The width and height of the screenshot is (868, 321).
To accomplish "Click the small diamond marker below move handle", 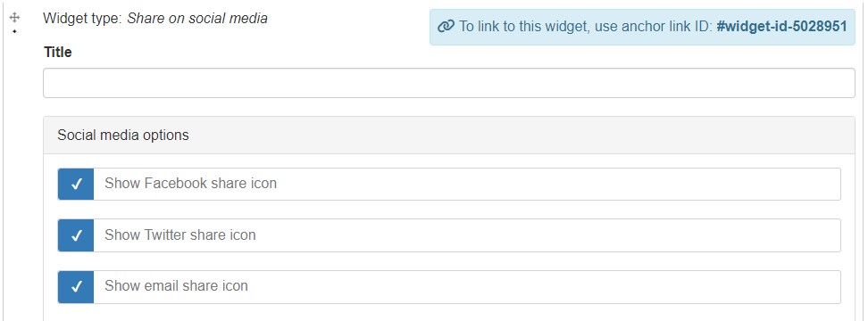I will (x=14, y=31).
